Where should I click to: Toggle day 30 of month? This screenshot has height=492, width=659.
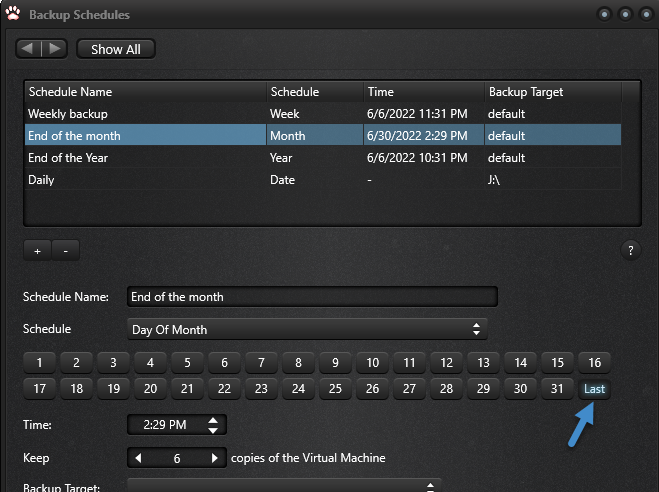click(x=520, y=389)
